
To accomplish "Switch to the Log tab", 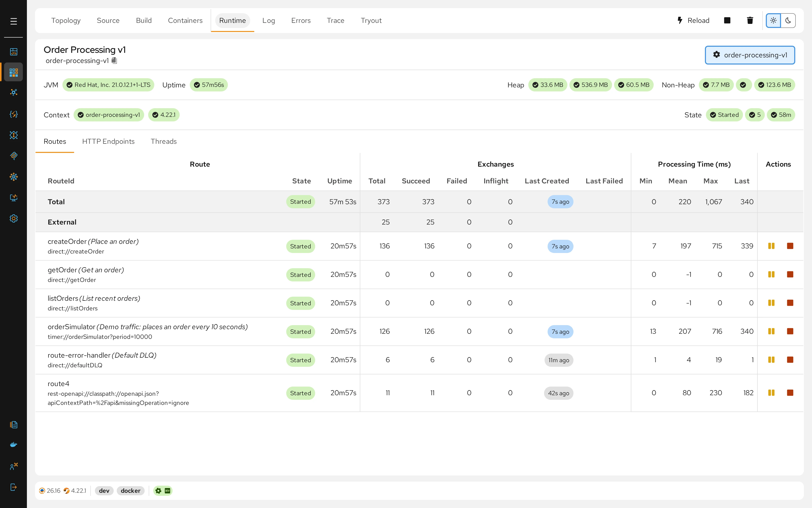I will pos(268,21).
